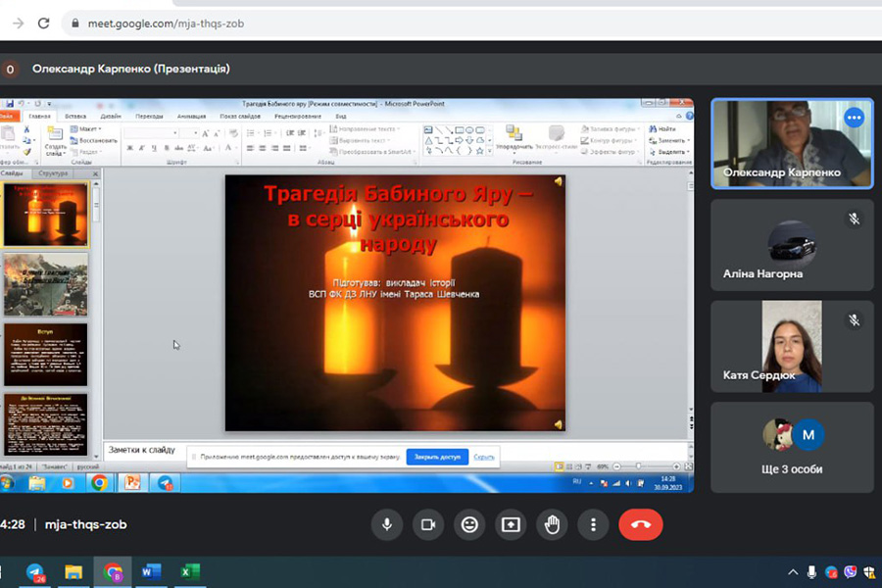The image size is (882, 588).
Task: Open options on Олександр Карпенко's video tile
Action: (854, 118)
